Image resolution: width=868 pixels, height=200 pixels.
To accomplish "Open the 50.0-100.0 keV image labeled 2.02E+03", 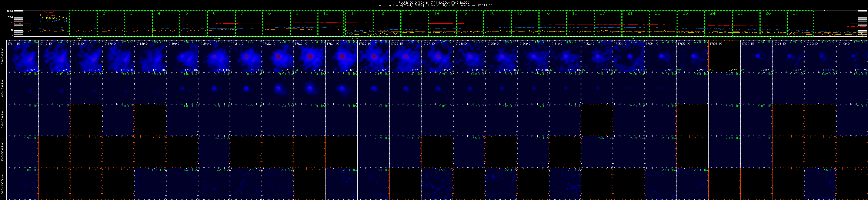I will coord(341,184).
